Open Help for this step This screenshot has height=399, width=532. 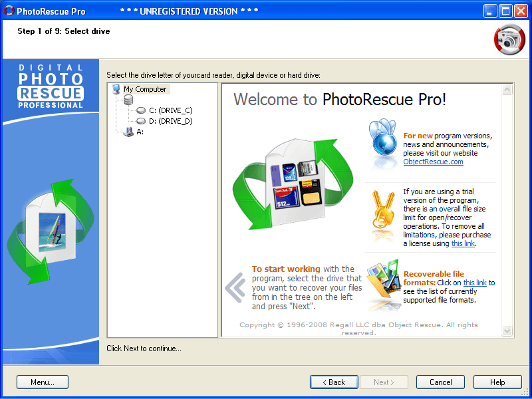point(497,382)
